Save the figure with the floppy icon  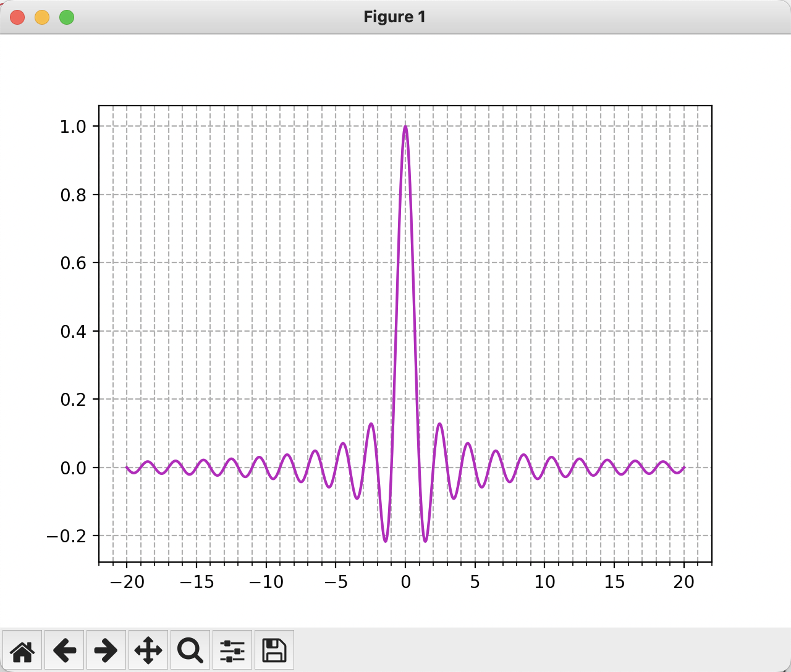(x=274, y=650)
